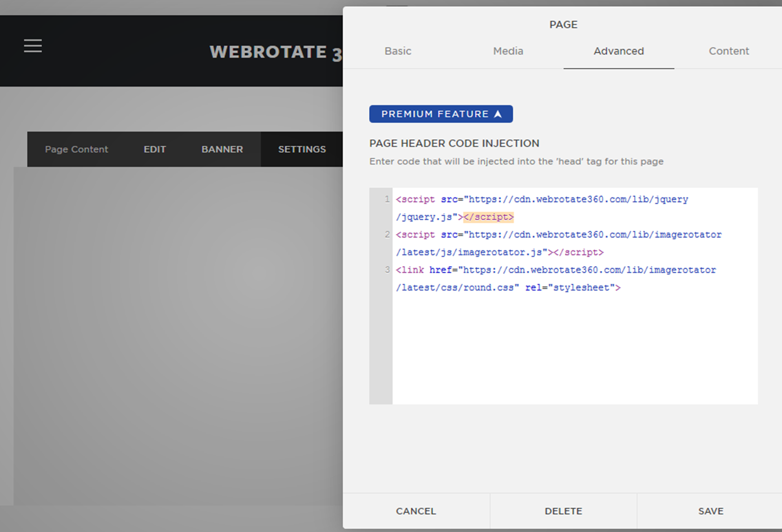The height and width of the screenshot is (532, 782).
Task: Click line number 1 in the gutter
Action: [x=388, y=200]
